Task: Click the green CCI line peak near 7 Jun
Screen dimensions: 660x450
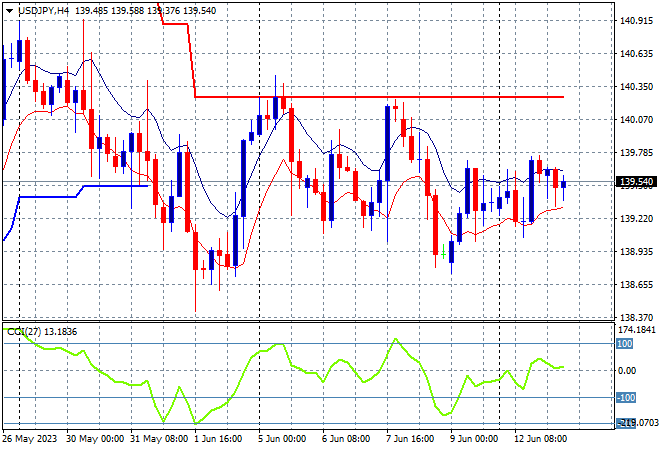Action: click(395, 338)
